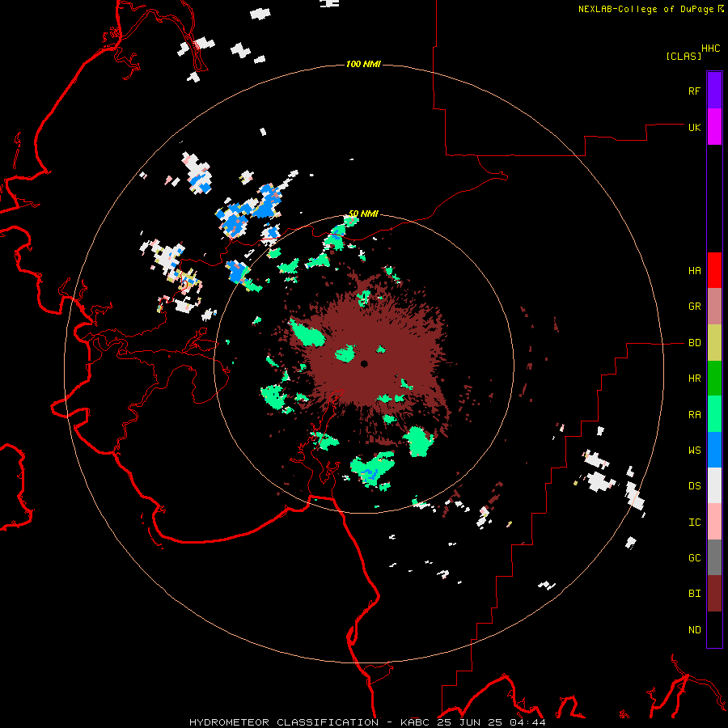The width and height of the screenshot is (728, 728).
Task: Click the ND black legend swatch
Action: [714, 629]
